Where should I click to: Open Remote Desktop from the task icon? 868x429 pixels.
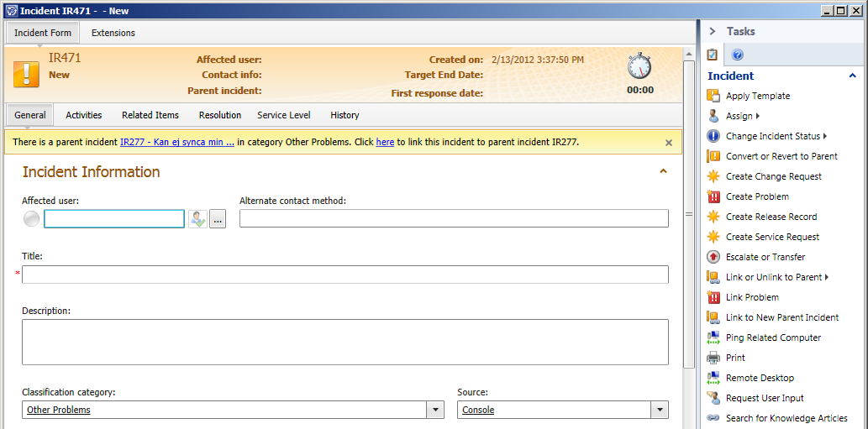point(713,378)
